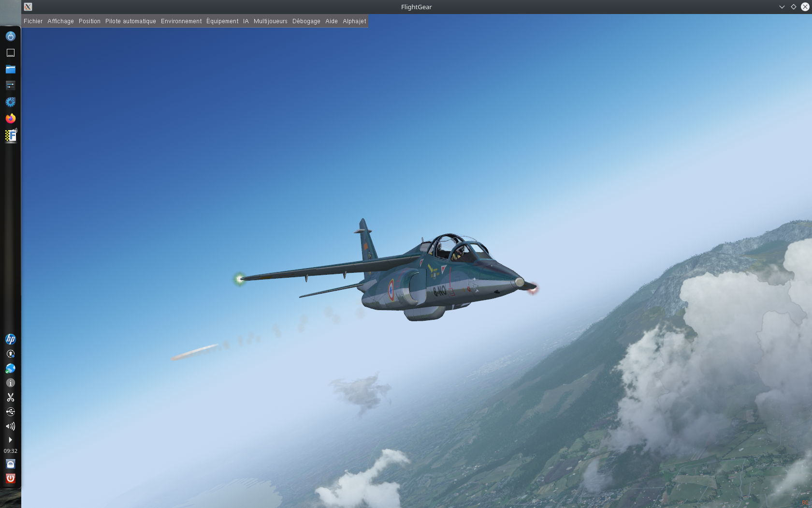Launch the blue gear dock application

[11, 102]
